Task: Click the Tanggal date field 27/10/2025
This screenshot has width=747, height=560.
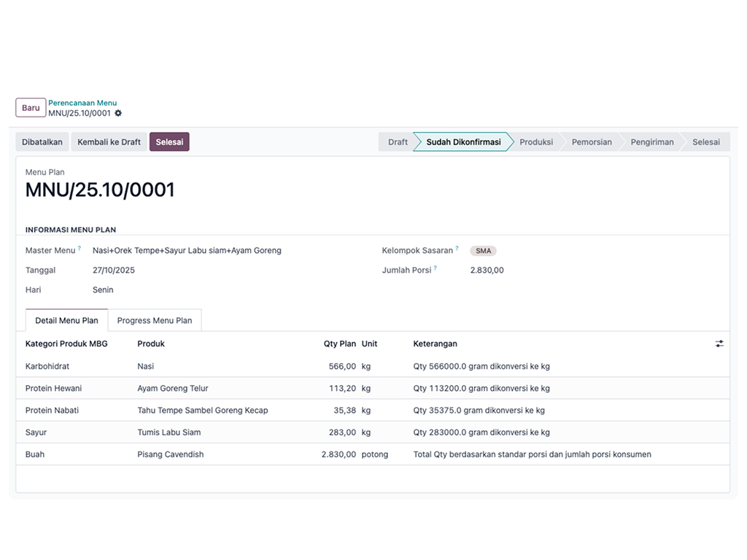Action: [x=114, y=270]
